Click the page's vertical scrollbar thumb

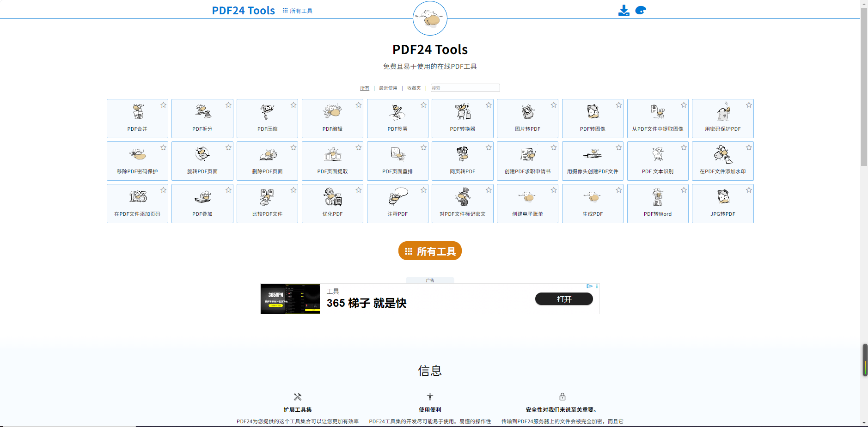(863, 88)
